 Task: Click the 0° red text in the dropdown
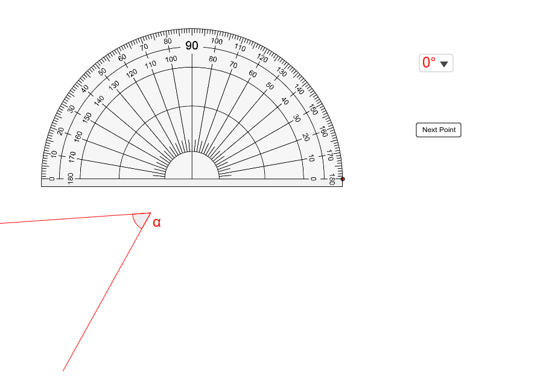[428, 62]
